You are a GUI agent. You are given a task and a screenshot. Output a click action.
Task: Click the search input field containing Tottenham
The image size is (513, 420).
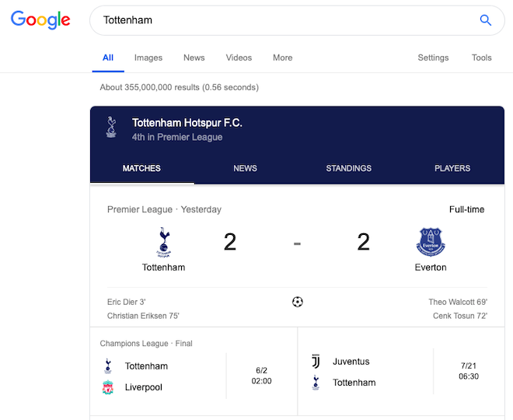click(x=280, y=20)
